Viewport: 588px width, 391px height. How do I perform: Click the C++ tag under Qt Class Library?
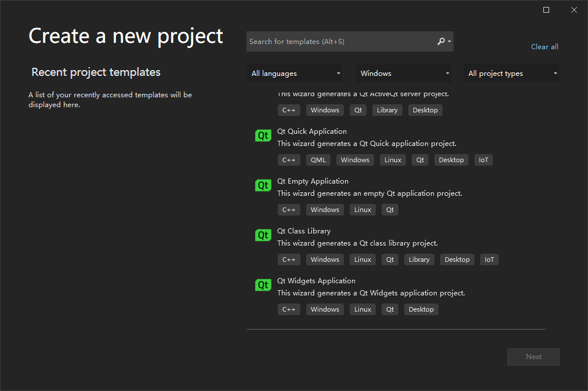289,260
